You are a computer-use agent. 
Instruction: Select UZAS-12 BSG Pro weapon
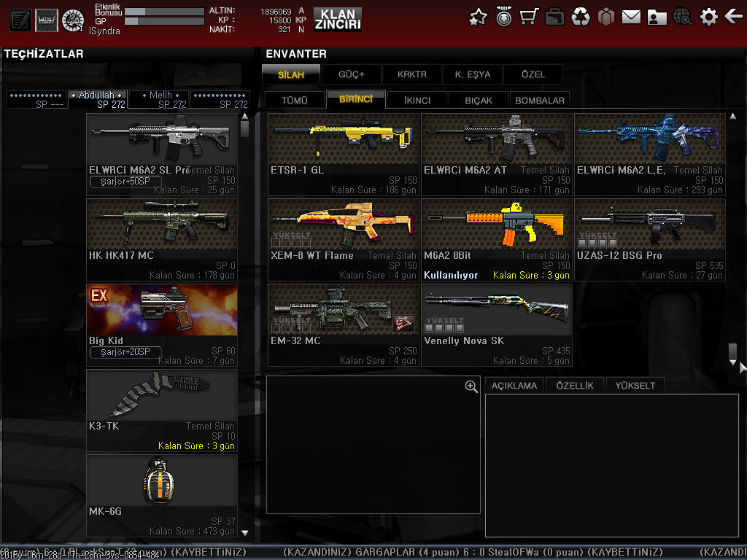tap(650, 239)
